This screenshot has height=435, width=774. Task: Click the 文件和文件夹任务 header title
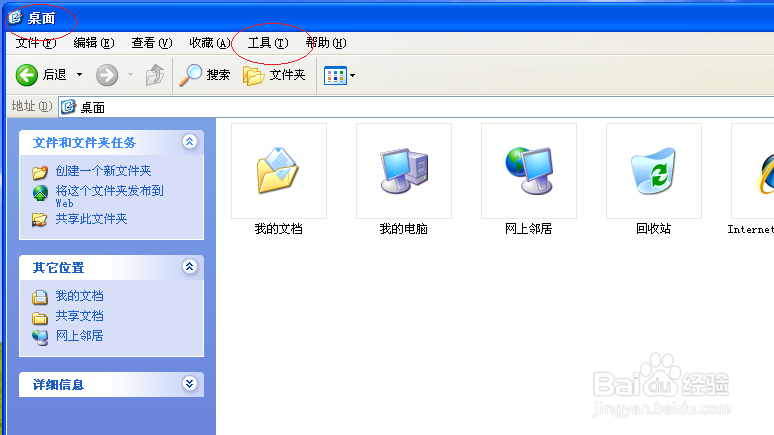[x=84, y=143]
